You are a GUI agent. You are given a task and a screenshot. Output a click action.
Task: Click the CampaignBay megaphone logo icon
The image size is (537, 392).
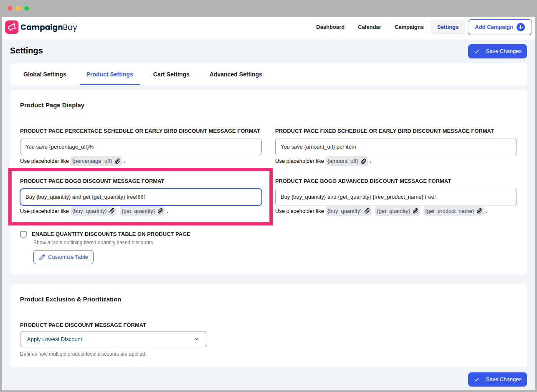(x=12, y=27)
